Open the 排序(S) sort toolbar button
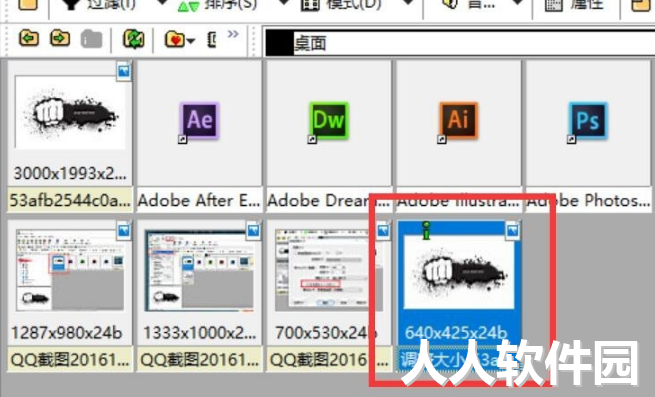 pyautogui.click(x=218, y=5)
